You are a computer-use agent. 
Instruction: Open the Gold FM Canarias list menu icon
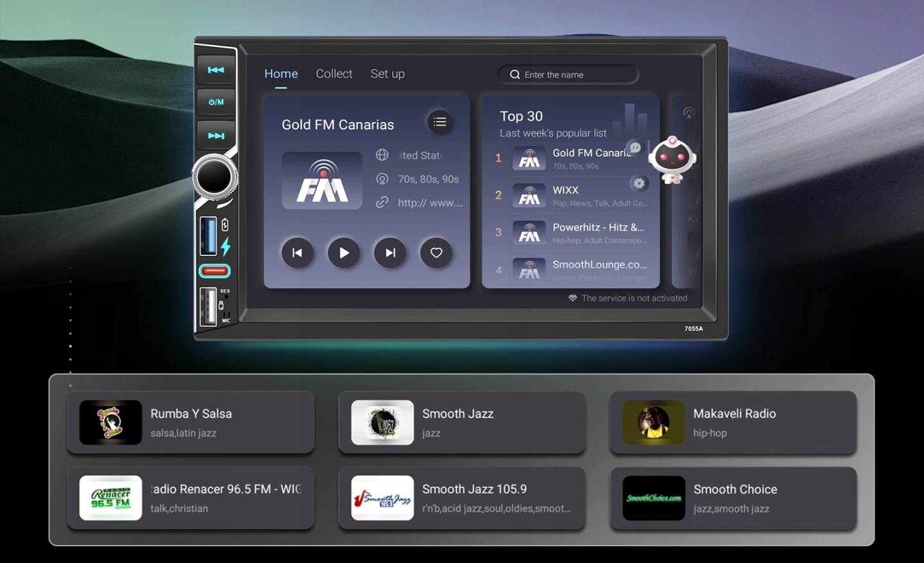[440, 121]
